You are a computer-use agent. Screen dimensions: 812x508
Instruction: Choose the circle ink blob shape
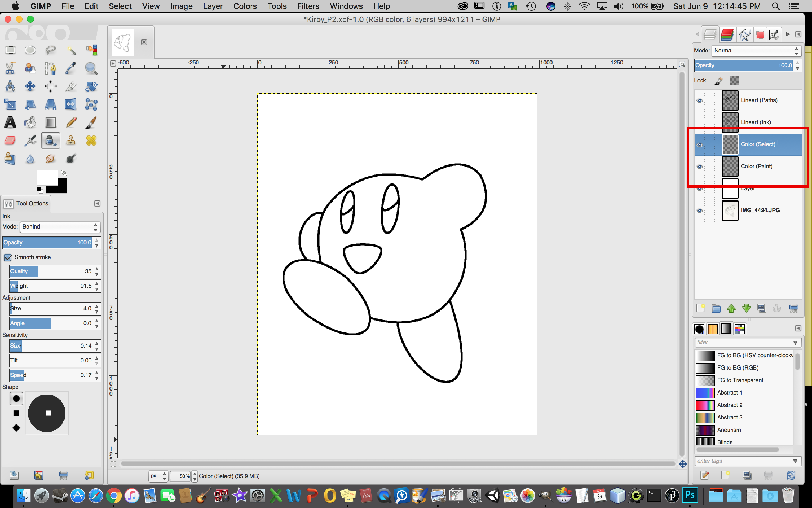[16, 398]
